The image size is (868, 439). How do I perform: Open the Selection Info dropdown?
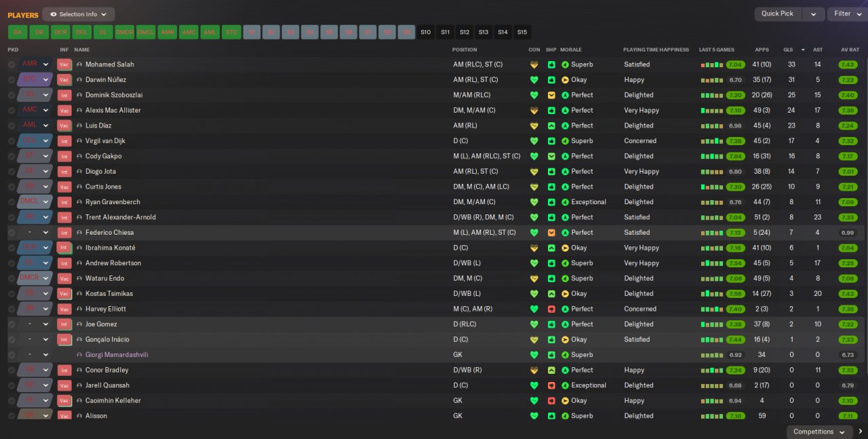(x=78, y=14)
